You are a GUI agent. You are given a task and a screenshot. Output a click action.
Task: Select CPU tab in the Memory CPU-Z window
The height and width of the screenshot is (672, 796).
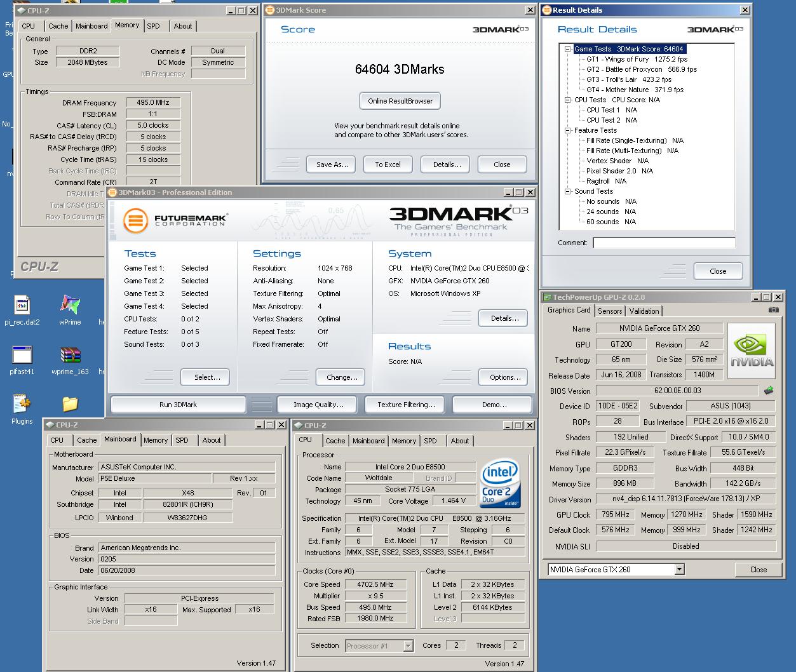pos(29,26)
